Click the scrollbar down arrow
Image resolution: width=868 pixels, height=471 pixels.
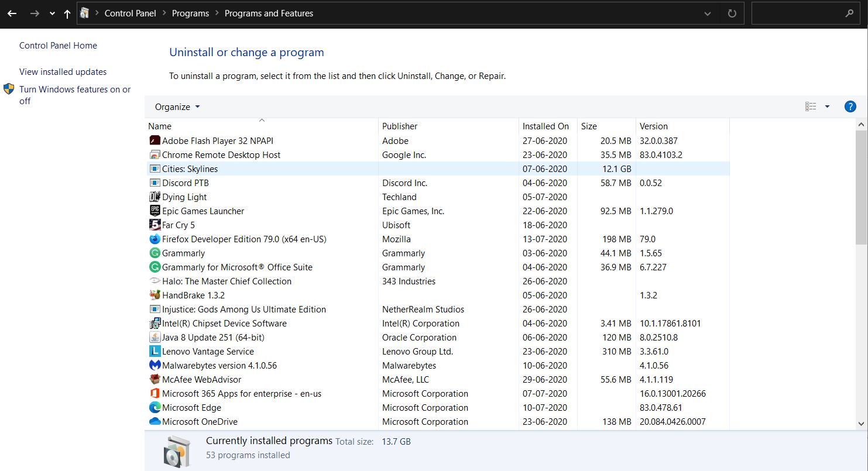(x=861, y=424)
